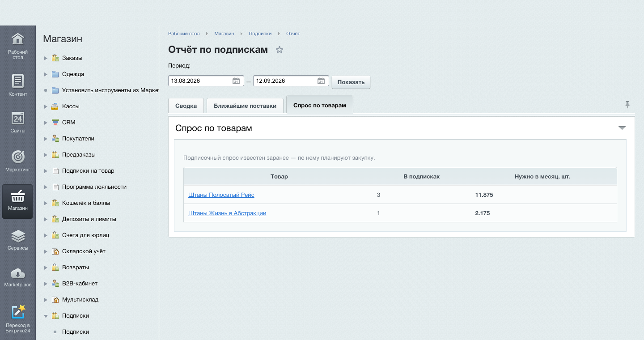Open the Сервисы sidebar section
644x340 pixels.
[17, 239]
